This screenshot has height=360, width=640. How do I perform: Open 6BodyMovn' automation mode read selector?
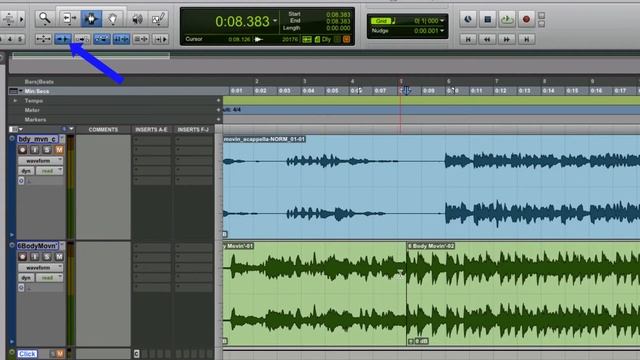49,278
